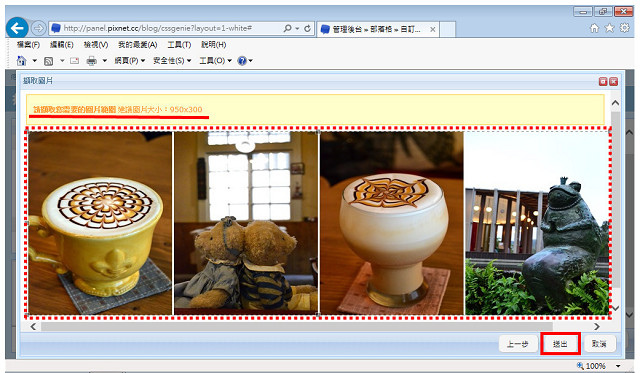Screen dimensions: 640x373
Task: Click horizontal scrollbar left arrow
Action: 33,326
